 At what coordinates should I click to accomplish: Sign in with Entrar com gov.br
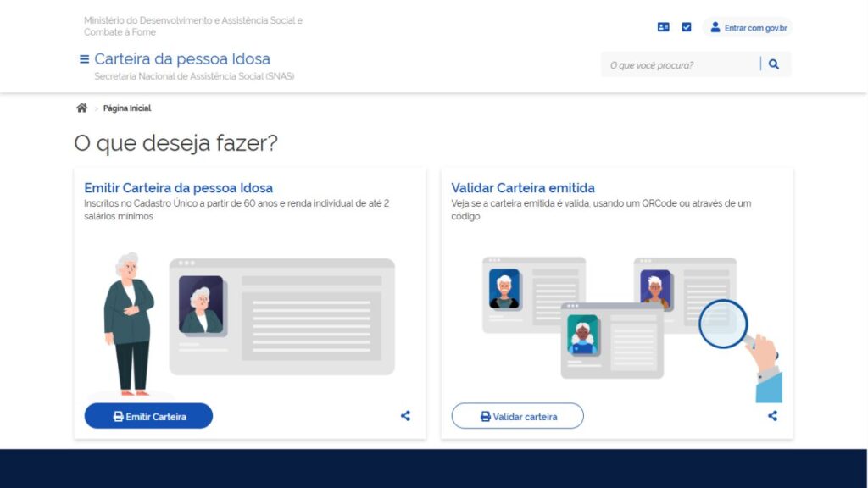point(754,28)
